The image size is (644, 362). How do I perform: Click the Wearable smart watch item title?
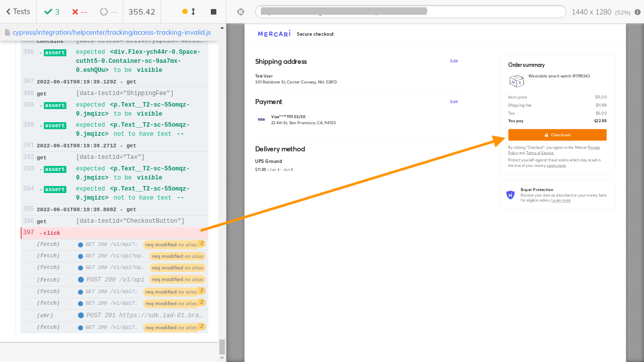(559, 76)
